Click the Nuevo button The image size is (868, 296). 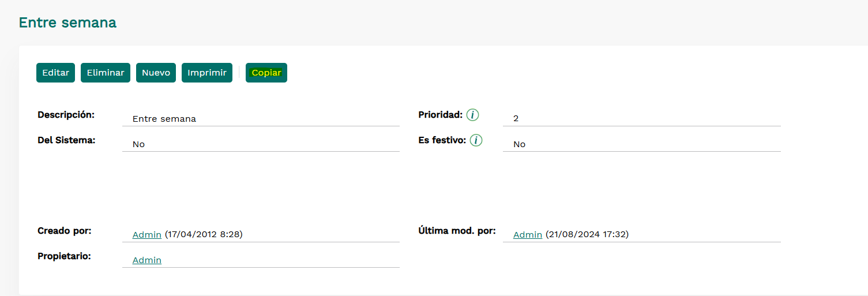(156, 73)
